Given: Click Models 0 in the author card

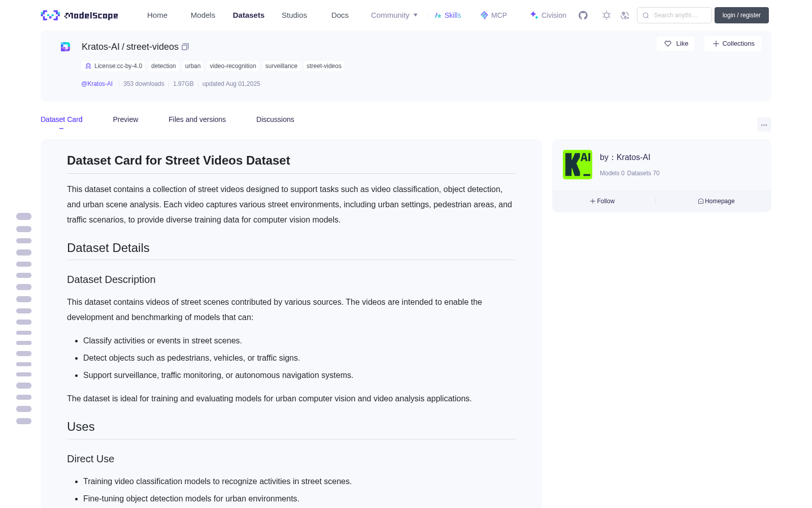Looking at the screenshot, I should [x=612, y=173].
